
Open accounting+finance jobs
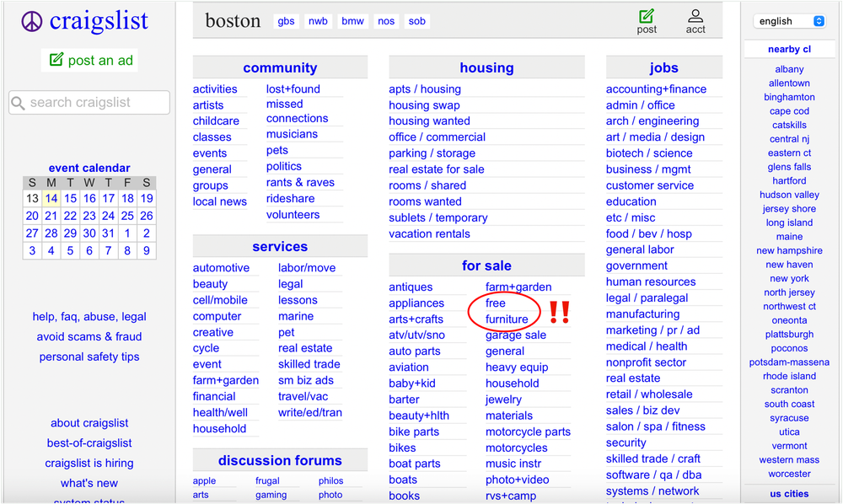coord(656,89)
